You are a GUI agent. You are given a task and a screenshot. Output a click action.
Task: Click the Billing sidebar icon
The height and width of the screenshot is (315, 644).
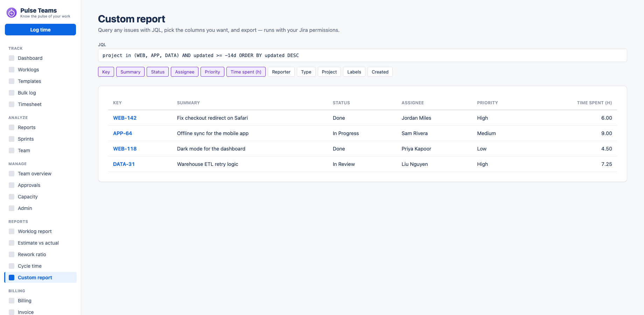tap(12, 301)
